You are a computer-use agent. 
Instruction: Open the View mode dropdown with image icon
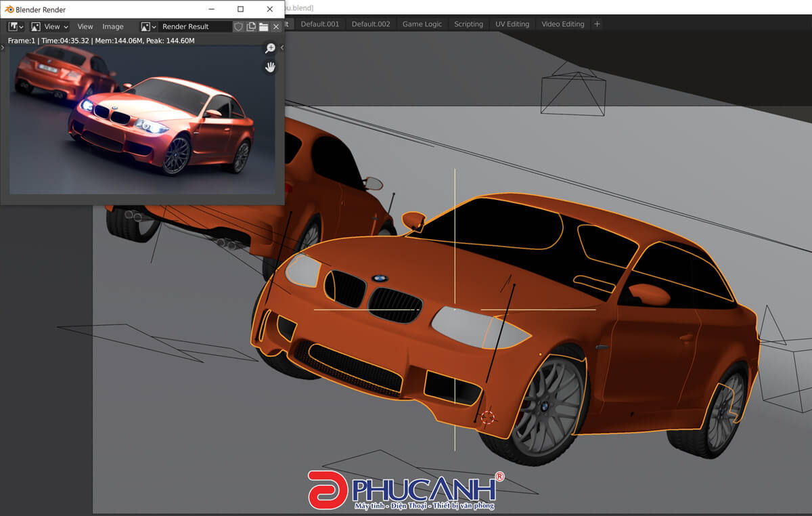pos(49,26)
